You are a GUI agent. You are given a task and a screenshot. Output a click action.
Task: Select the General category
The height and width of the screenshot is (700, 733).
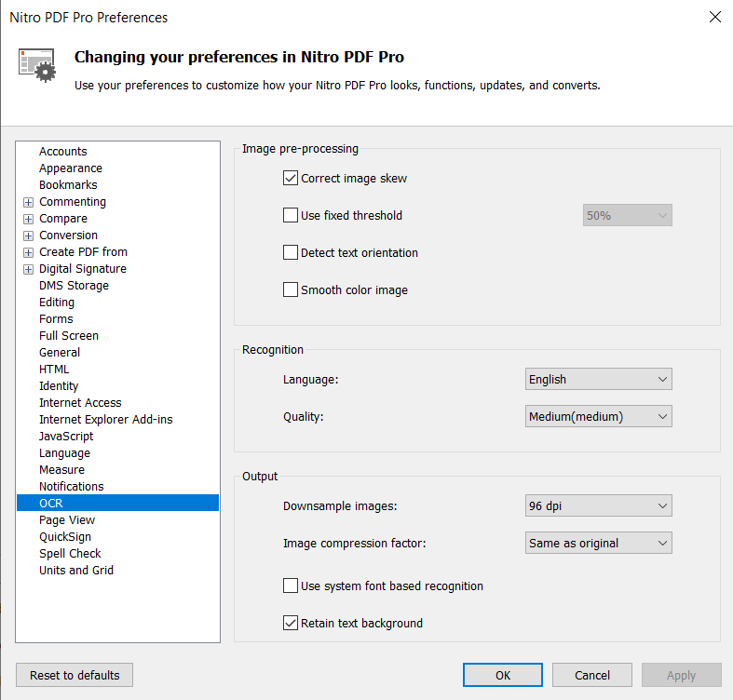point(60,353)
